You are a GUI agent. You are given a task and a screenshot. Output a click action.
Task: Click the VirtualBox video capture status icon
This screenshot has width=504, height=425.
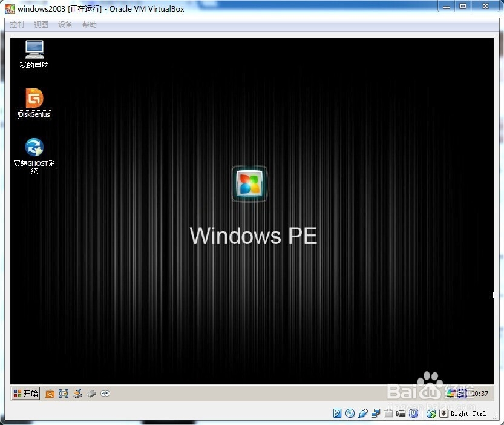click(401, 413)
